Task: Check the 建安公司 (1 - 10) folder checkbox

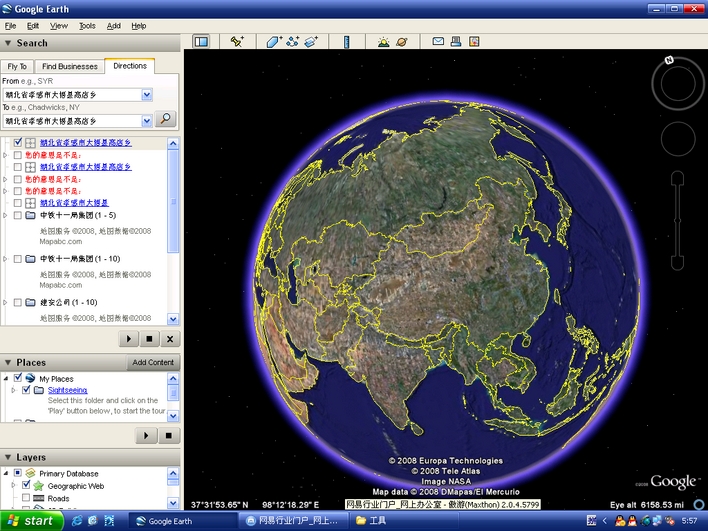Action: pyautogui.click(x=18, y=302)
